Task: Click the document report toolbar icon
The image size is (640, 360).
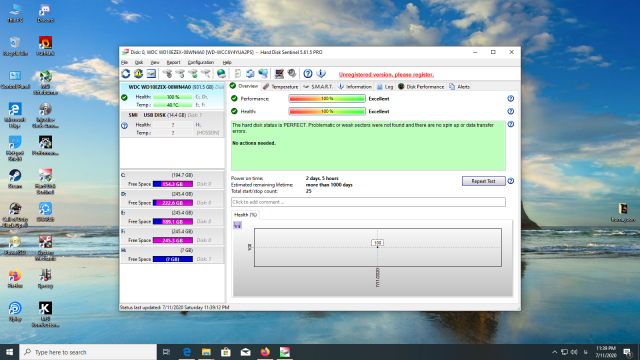Action: click(238, 73)
